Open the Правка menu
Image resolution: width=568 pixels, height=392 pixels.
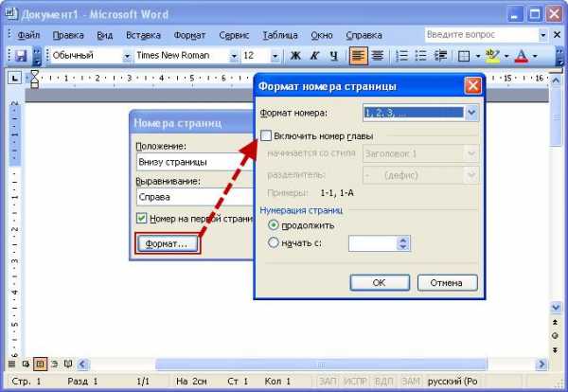click(68, 35)
